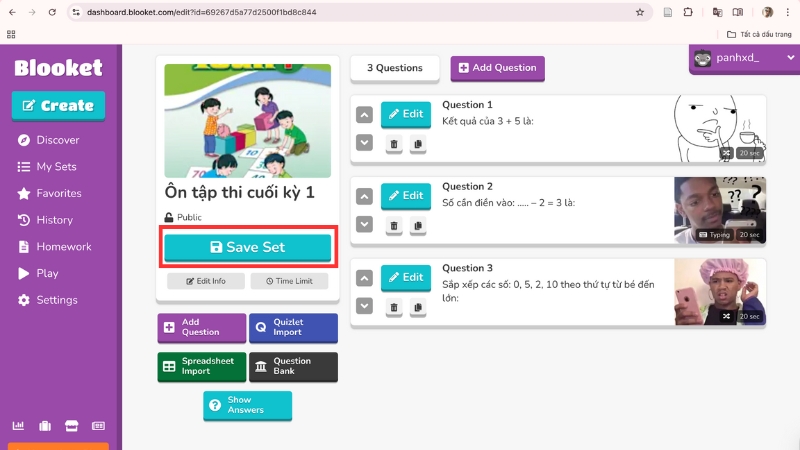Open the Blooks briefcase icon in sidebar
The height and width of the screenshot is (450, 800).
45,426
